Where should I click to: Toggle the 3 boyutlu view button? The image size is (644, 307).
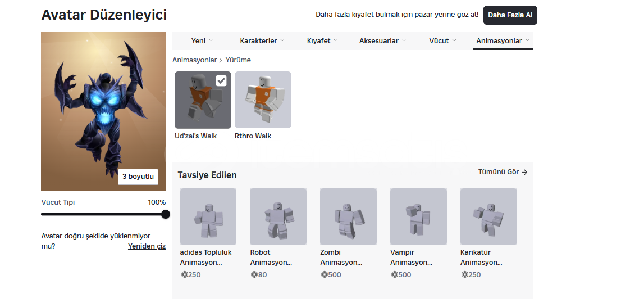tap(138, 177)
